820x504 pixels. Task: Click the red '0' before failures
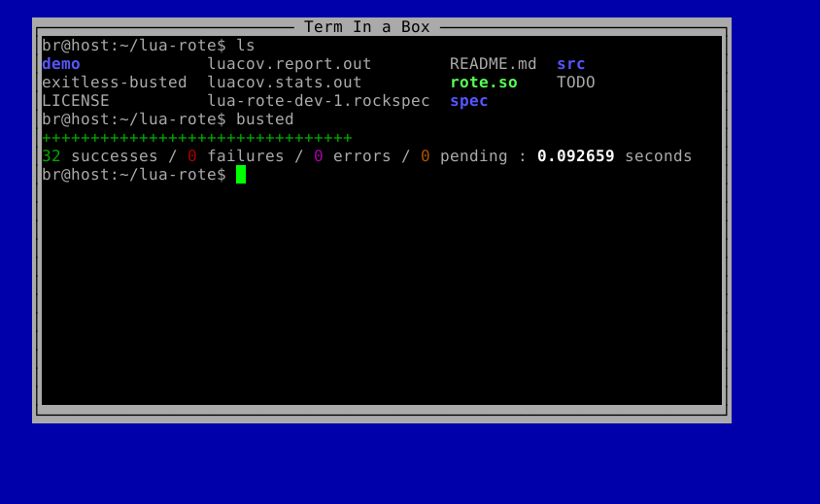click(x=192, y=155)
